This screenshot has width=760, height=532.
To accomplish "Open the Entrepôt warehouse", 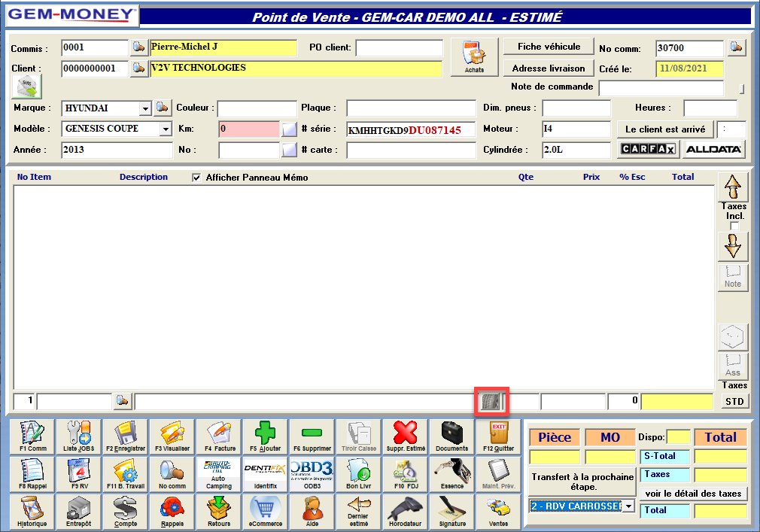I will click(79, 512).
